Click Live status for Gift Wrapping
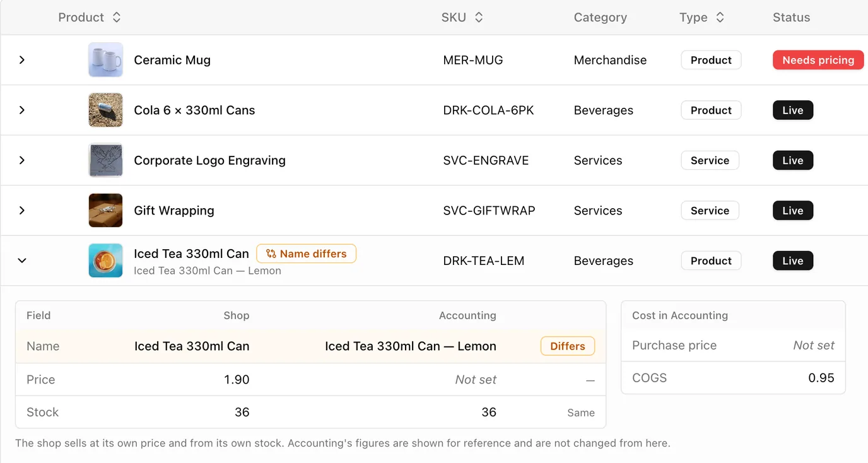This screenshot has width=868, height=463. pos(793,211)
